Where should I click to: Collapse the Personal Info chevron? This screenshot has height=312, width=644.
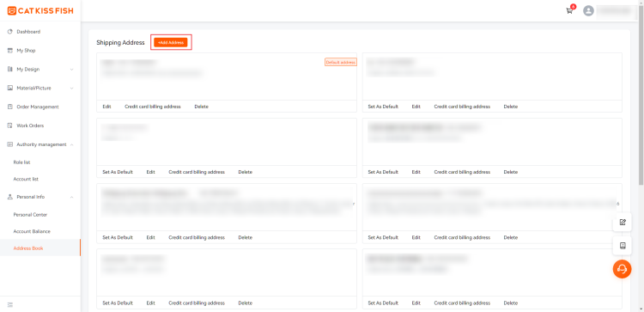tap(72, 197)
